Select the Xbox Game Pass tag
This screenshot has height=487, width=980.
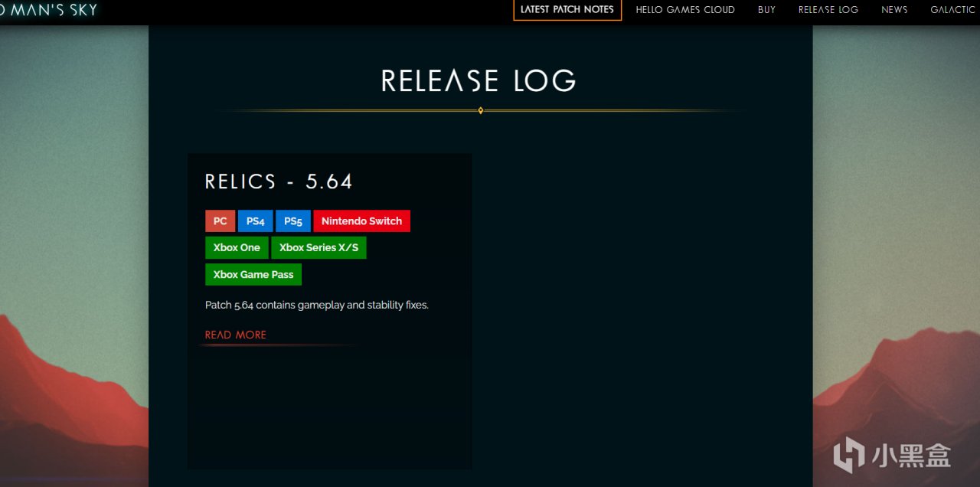(x=253, y=275)
